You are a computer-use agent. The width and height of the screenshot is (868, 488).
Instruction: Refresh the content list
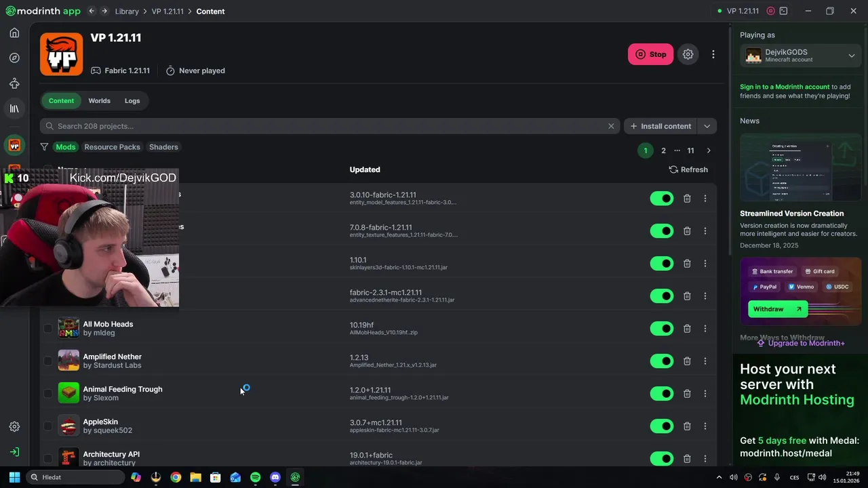(688, 169)
